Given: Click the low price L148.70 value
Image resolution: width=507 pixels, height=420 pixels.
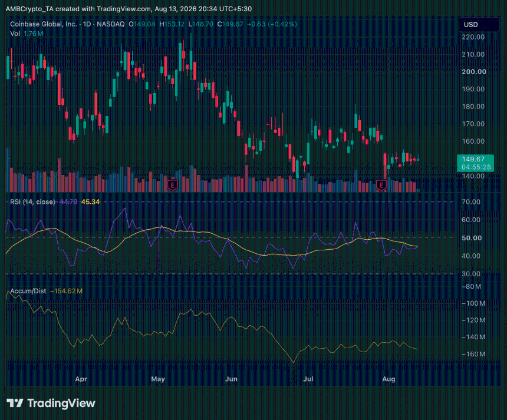Looking at the screenshot, I should tap(201, 24).
